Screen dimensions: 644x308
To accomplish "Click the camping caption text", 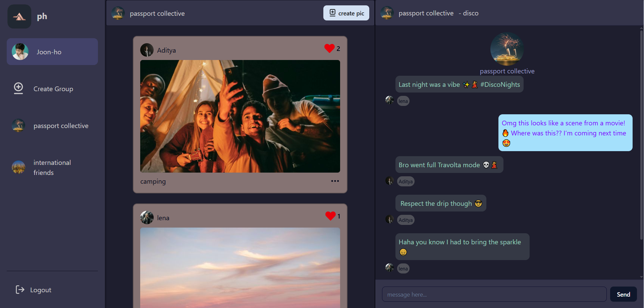I will pos(153,181).
